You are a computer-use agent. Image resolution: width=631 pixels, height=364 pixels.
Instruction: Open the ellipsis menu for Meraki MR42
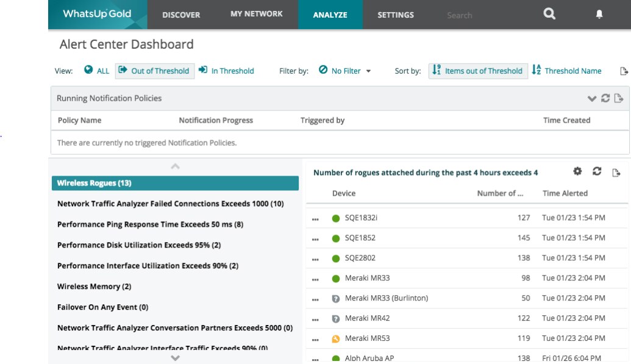pyautogui.click(x=315, y=319)
